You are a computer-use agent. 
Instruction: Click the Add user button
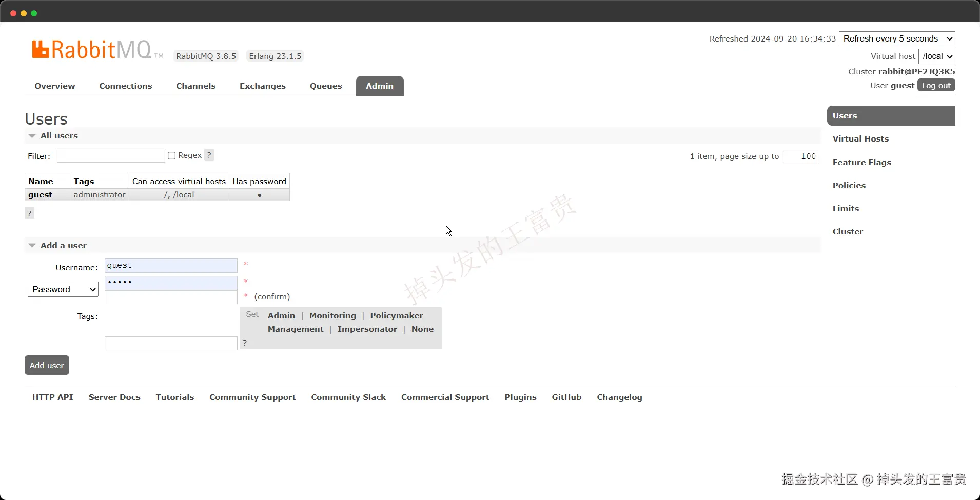pos(47,365)
